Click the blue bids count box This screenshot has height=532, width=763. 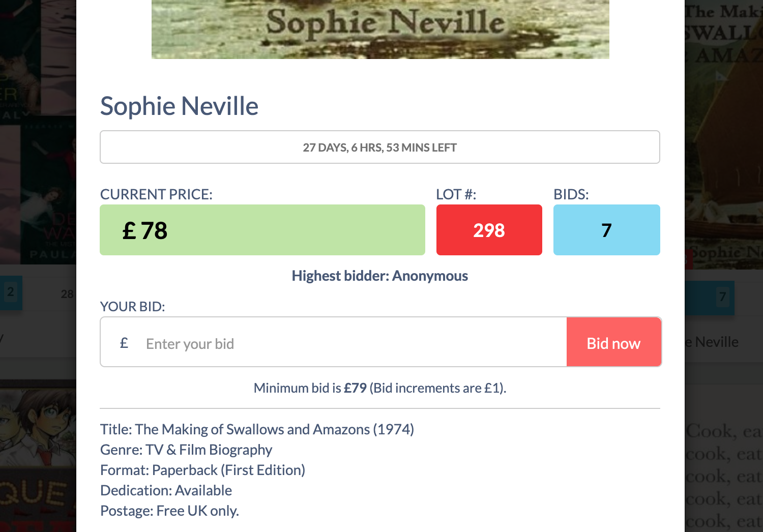point(606,230)
